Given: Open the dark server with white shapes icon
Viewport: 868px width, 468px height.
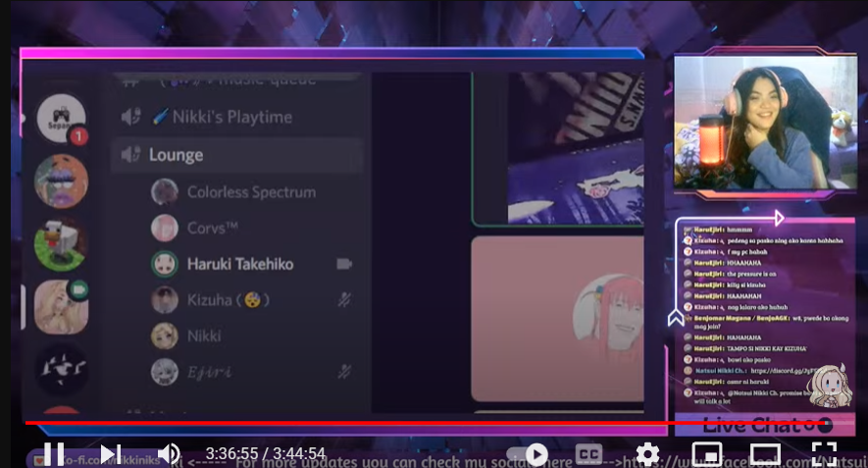Looking at the screenshot, I should [61, 369].
